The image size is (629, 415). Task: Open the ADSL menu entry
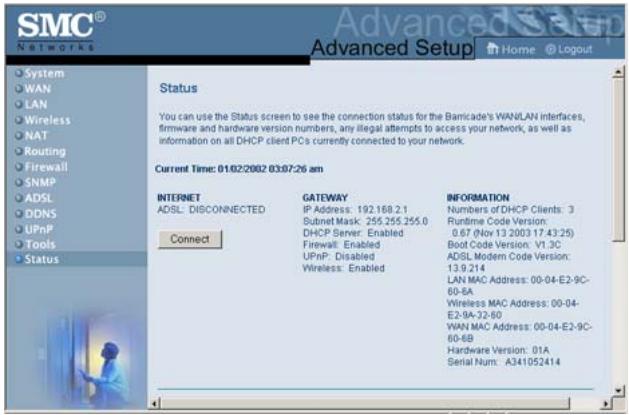coord(39,198)
